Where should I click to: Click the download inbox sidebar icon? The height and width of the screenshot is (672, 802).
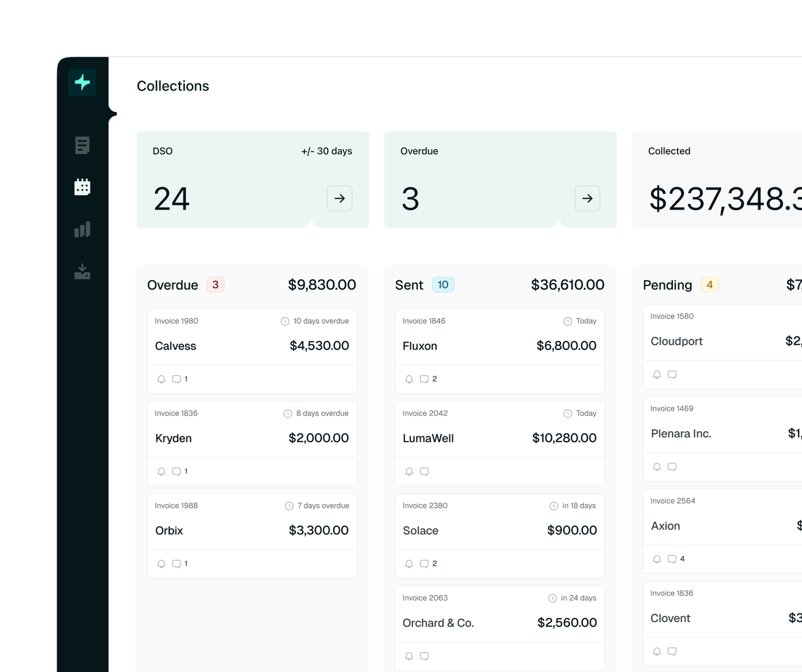click(82, 272)
